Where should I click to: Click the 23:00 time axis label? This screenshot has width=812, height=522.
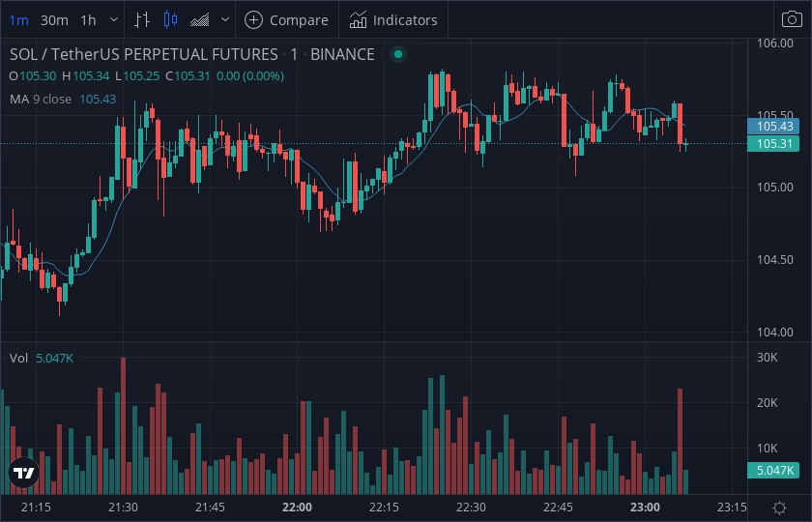pyautogui.click(x=646, y=507)
